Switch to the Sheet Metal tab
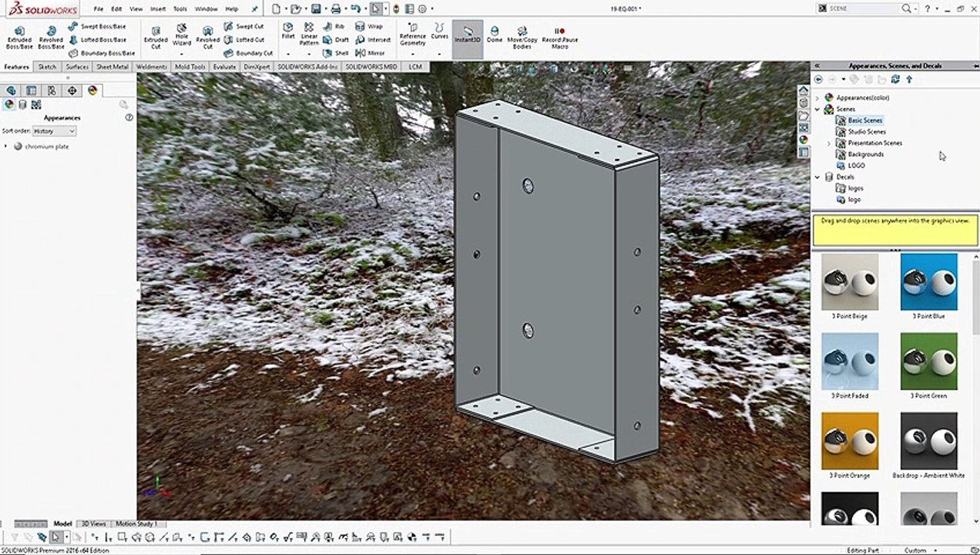Screen dimensions: 980x555 pyautogui.click(x=112, y=67)
